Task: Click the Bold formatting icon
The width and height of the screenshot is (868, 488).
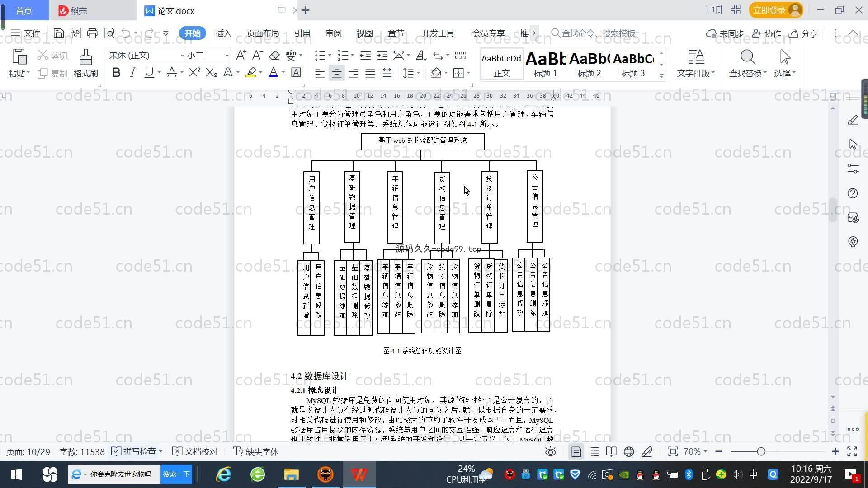Action: (x=116, y=73)
